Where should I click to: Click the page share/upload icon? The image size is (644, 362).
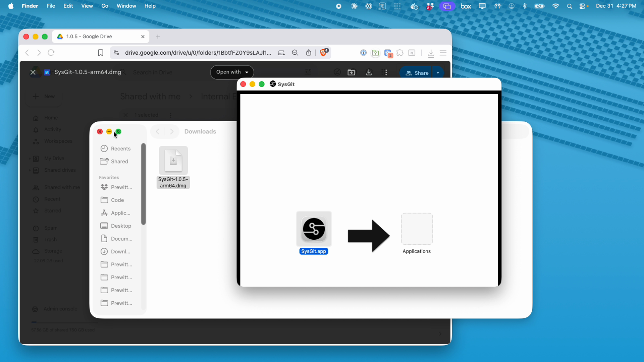(x=309, y=53)
